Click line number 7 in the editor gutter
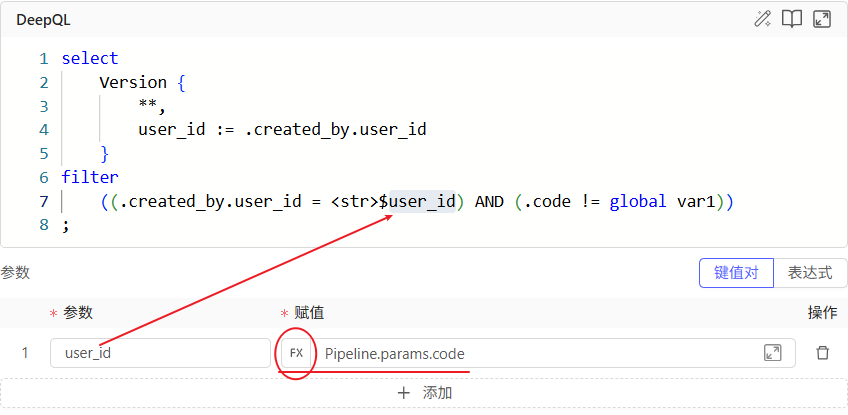The width and height of the screenshot is (848, 415). (43, 201)
